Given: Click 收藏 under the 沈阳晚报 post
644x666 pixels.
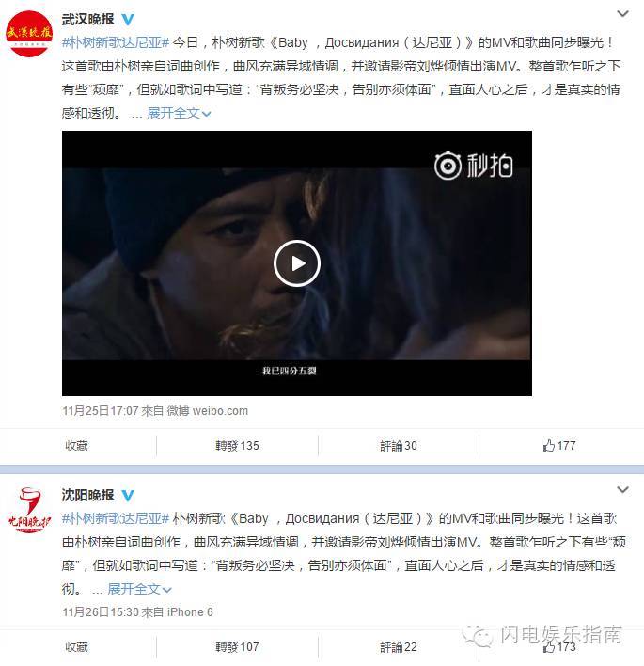Looking at the screenshot, I should [x=76, y=647].
